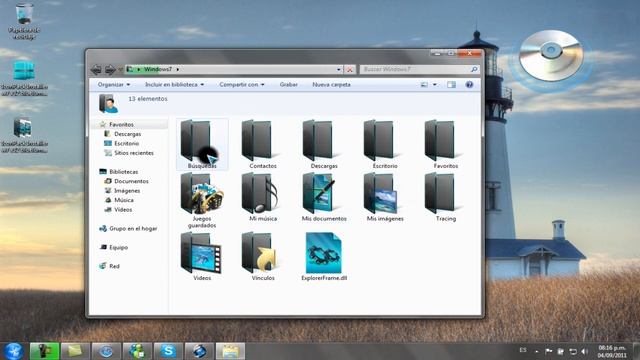
Task: Open the Búsquedas folder
Action: 202,144
